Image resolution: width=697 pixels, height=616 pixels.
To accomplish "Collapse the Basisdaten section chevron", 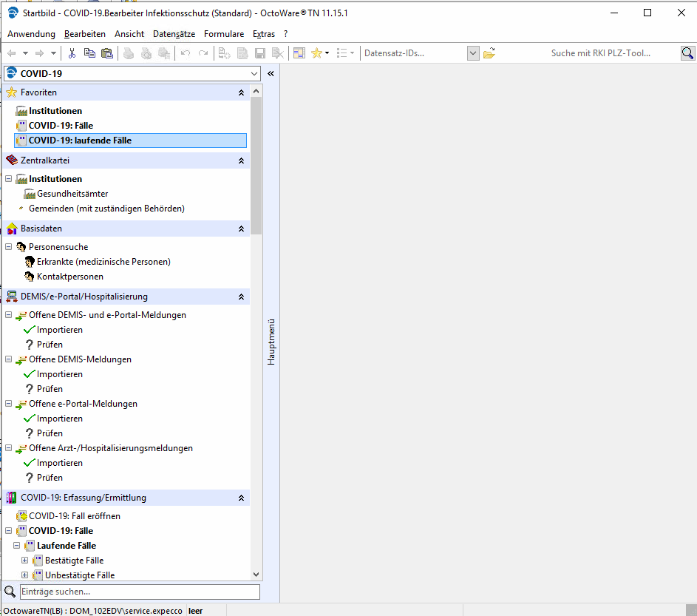I will (241, 229).
